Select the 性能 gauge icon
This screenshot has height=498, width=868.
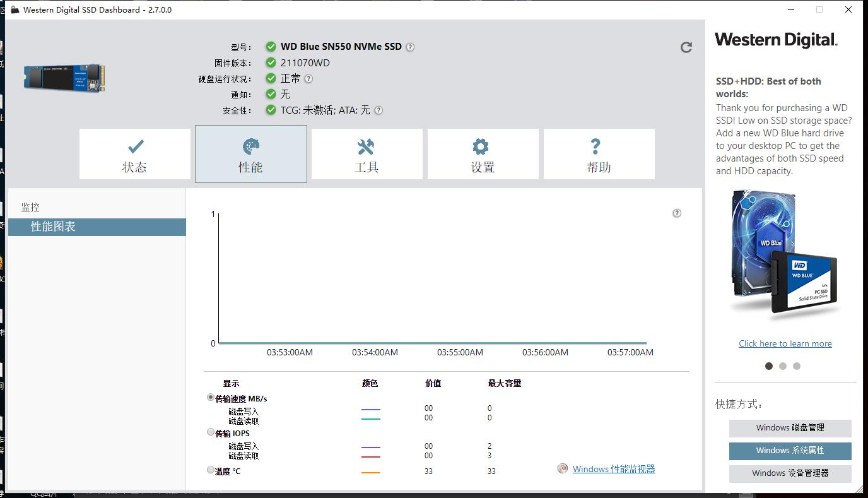250,146
